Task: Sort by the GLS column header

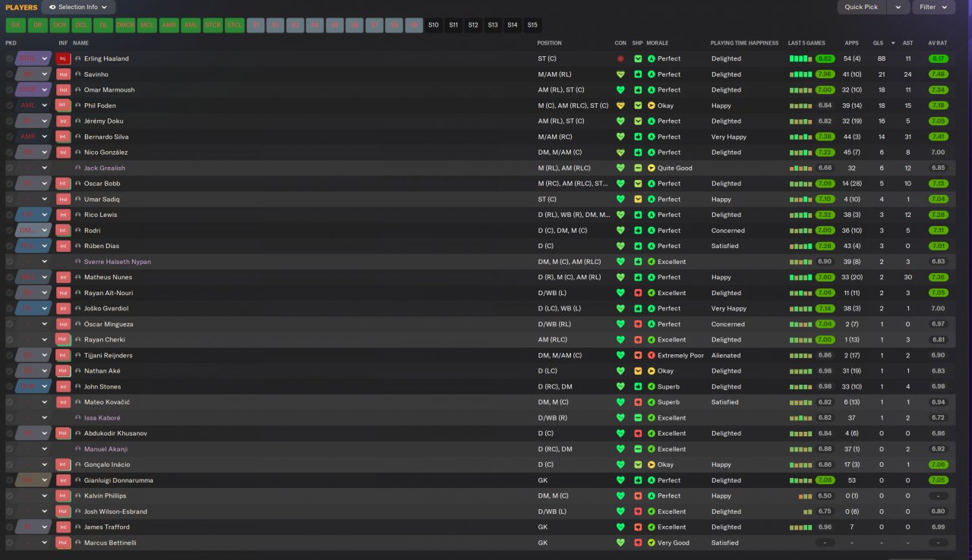Action: point(878,42)
